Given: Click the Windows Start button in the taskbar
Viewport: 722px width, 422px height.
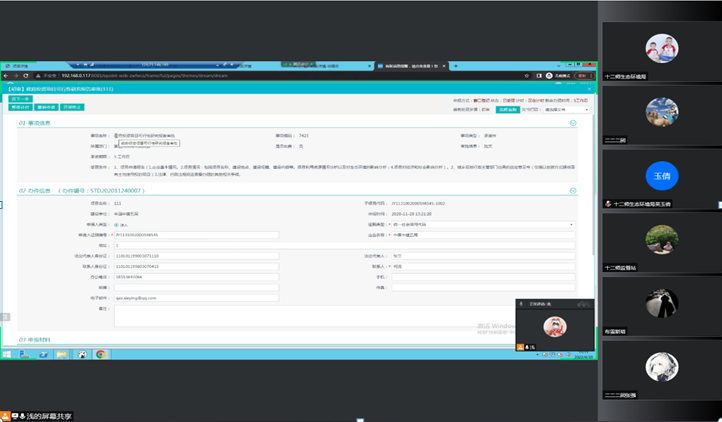Looking at the screenshot, I should pos(6,354).
